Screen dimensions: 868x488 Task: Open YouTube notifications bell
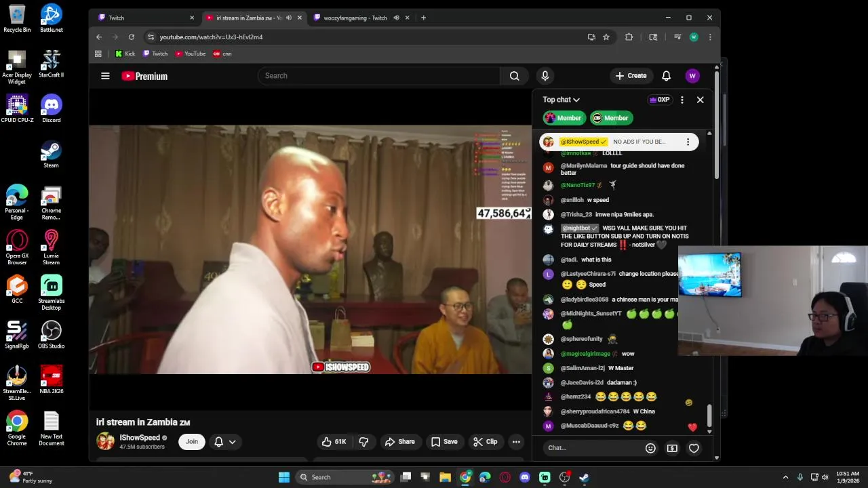666,76
